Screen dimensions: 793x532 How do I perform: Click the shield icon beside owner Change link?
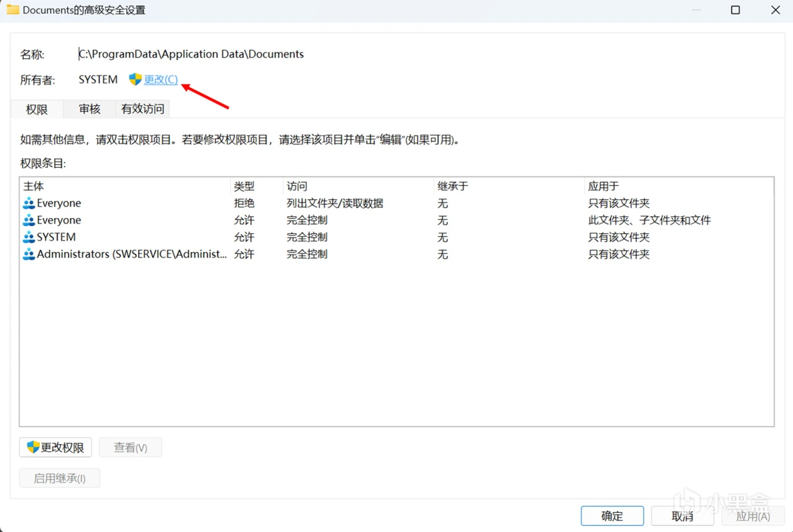click(135, 79)
